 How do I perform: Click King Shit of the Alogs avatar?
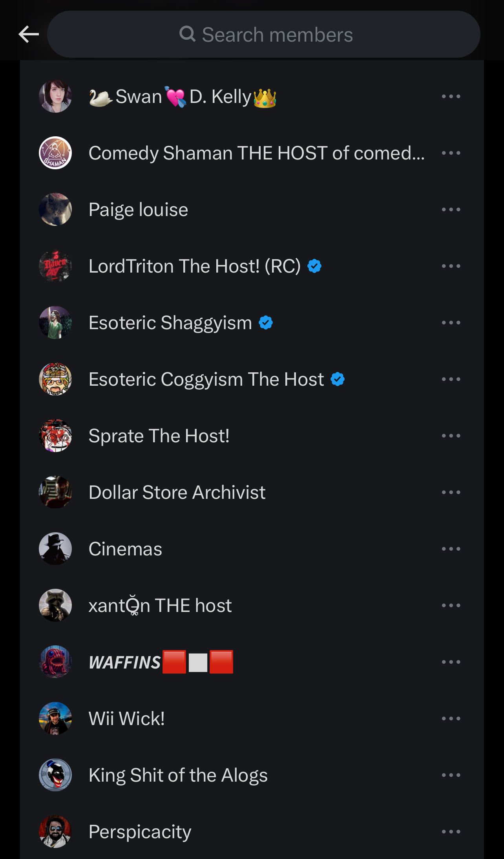55,775
